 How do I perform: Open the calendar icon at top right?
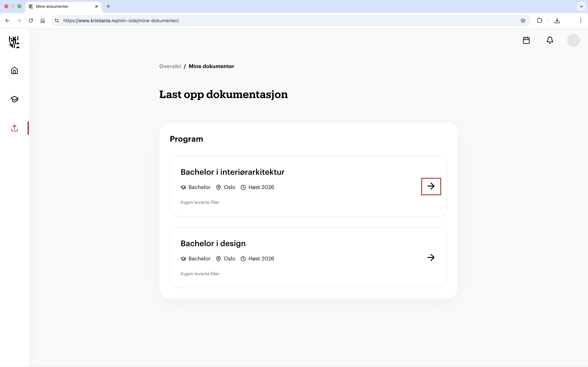tap(526, 40)
